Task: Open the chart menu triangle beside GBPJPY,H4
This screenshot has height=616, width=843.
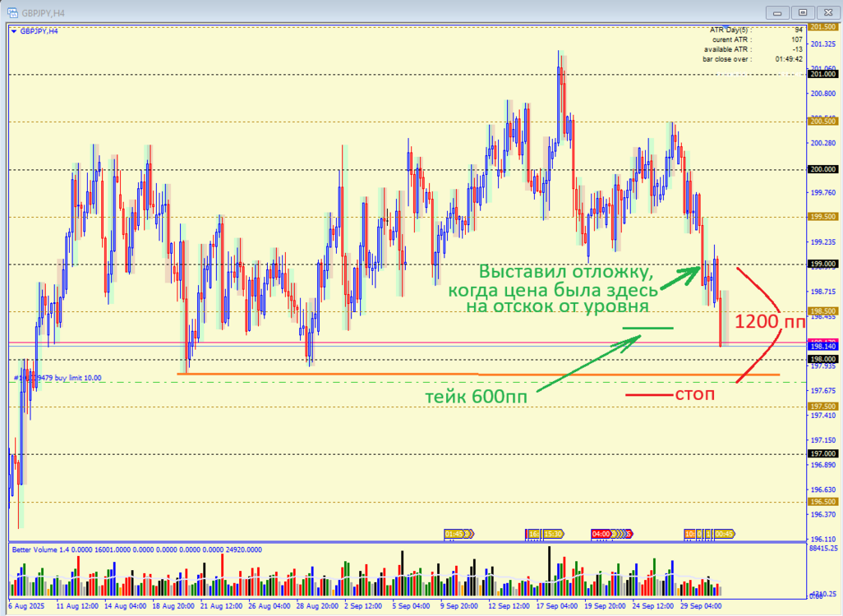Action: 13,32
